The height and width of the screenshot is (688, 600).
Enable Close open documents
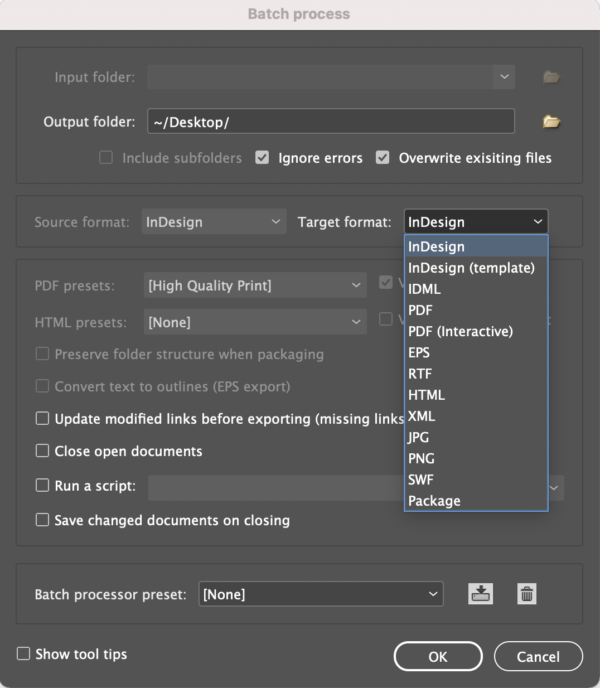point(42,451)
